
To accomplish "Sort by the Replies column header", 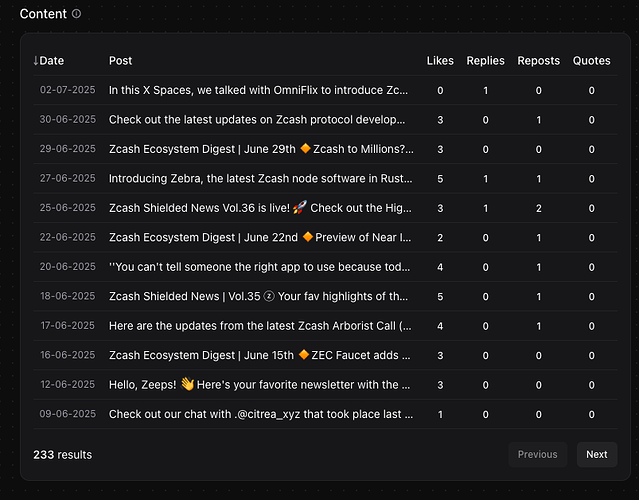I will click(485, 61).
